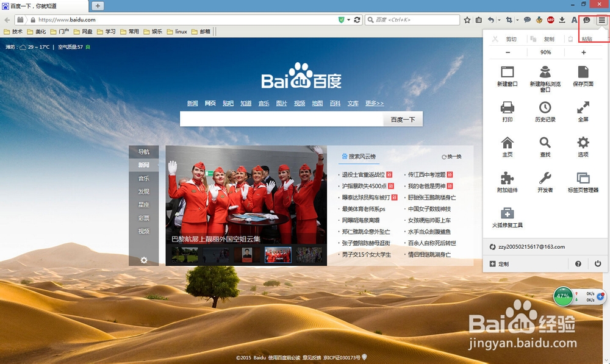Open search engine dropdown in search box

click(370, 20)
